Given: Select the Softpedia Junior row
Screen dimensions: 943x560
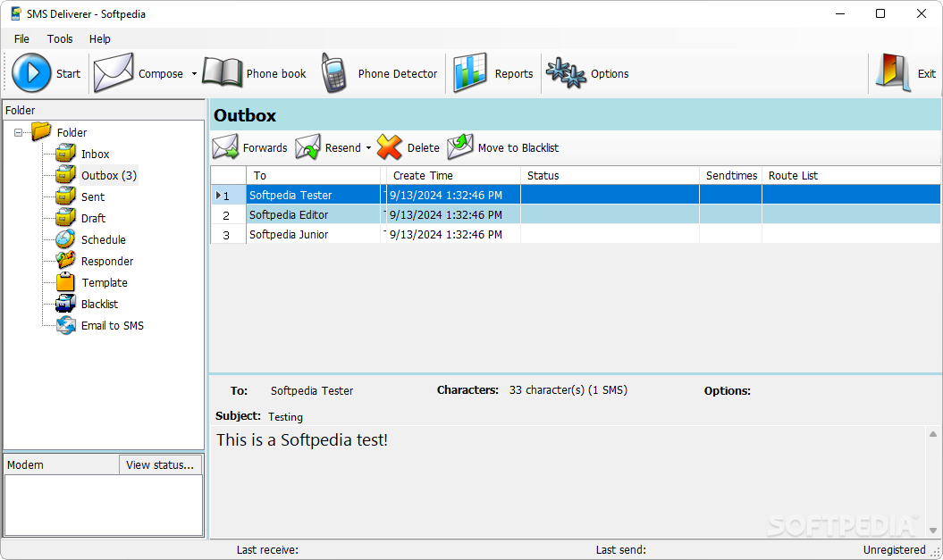Looking at the screenshot, I should pos(576,234).
